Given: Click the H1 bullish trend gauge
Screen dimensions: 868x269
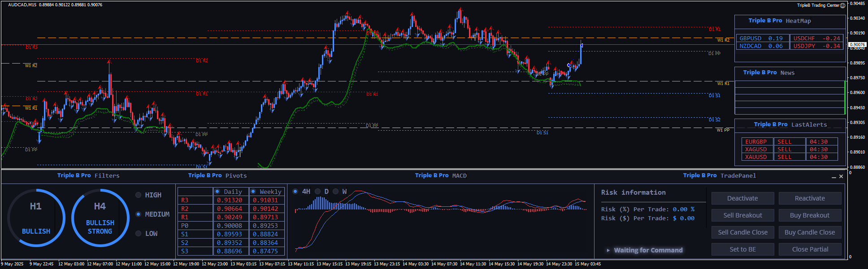Looking at the screenshot, I should (36, 218).
